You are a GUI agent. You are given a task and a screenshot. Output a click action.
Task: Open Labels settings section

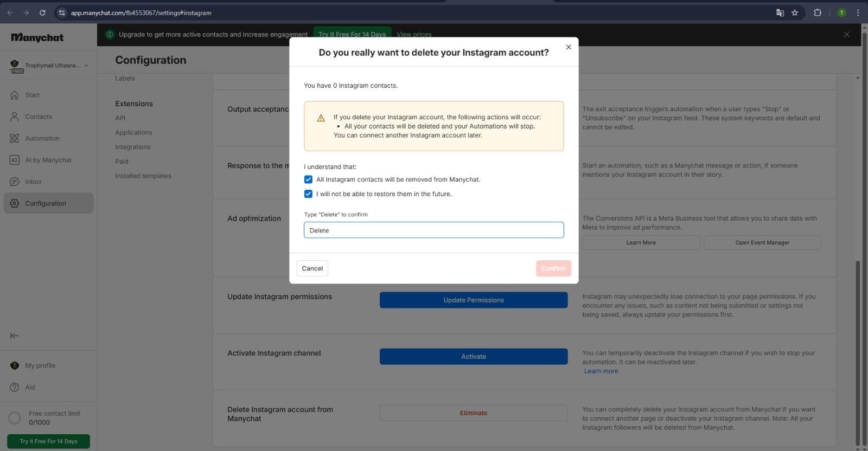[x=125, y=78]
